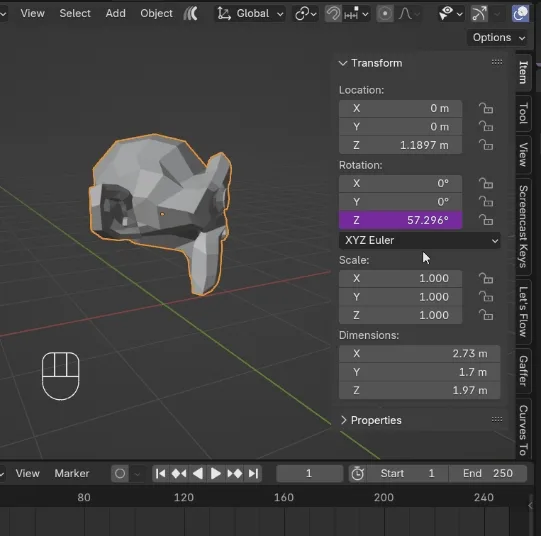Toggle the snapping magnet icon
541x536 pixels.
(333, 14)
